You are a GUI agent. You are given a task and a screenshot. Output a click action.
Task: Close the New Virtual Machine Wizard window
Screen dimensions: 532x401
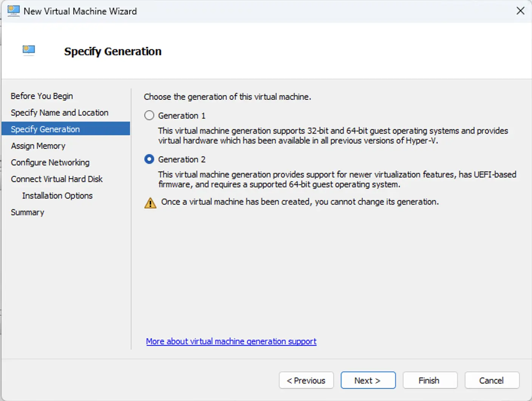(x=520, y=11)
